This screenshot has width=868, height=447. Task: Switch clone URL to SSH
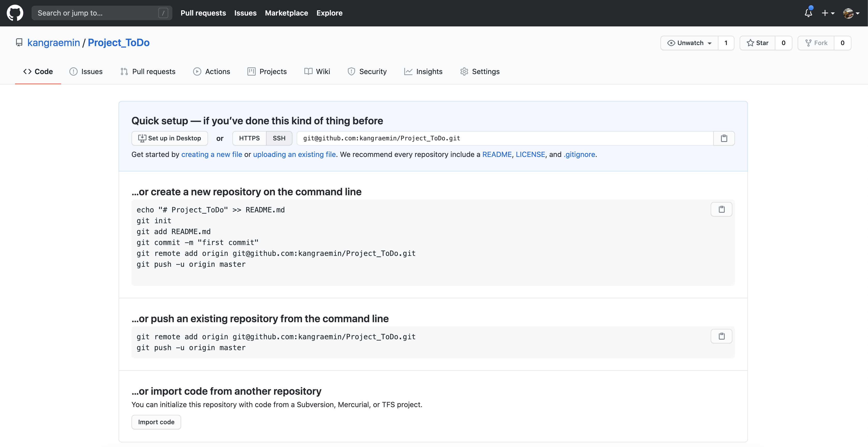coord(279,138)
